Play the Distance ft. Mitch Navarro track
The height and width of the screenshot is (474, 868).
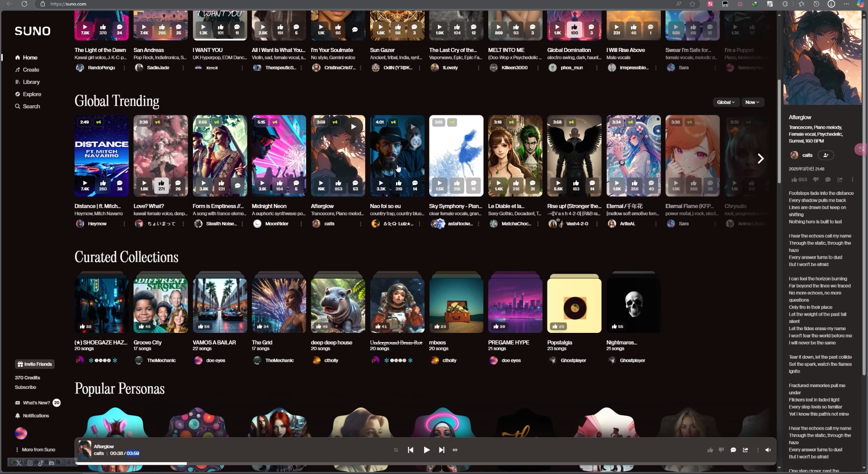pos(85,185)
